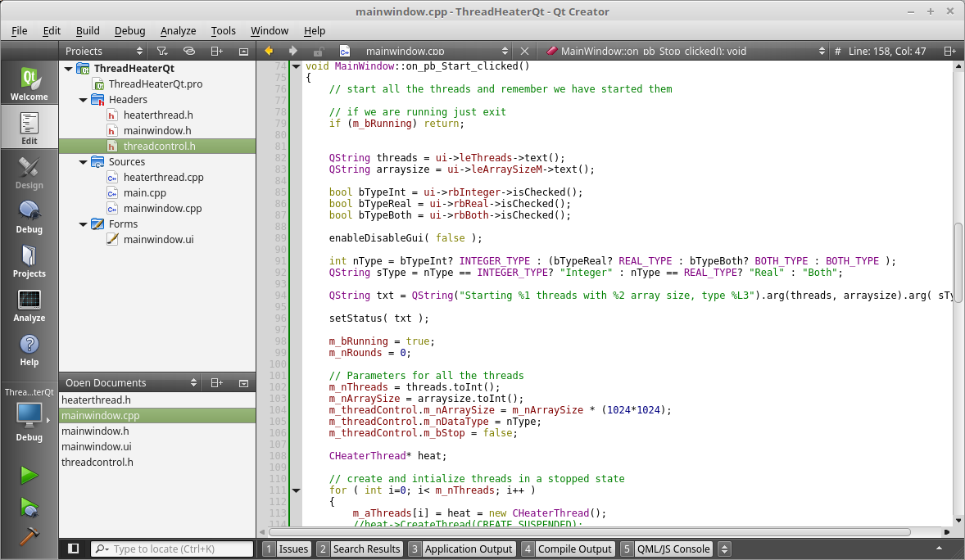Collapse the Forms folder in tree

[84, 224]
